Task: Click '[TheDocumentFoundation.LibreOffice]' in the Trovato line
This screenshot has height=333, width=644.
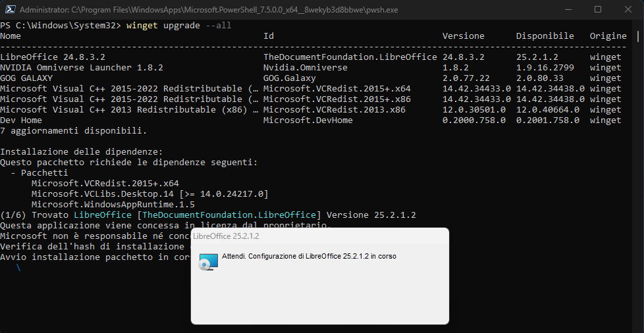Action: 229,215
